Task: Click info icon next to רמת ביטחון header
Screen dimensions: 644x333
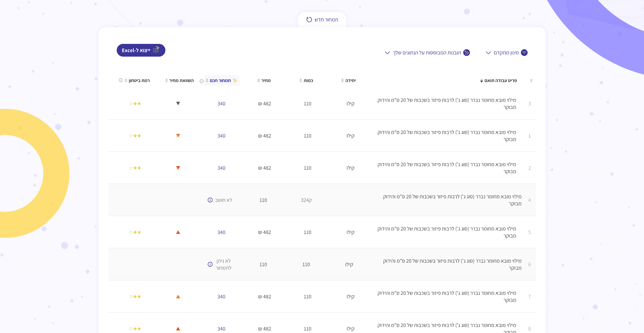Action: pyautogui.click(x=121, y=80)
